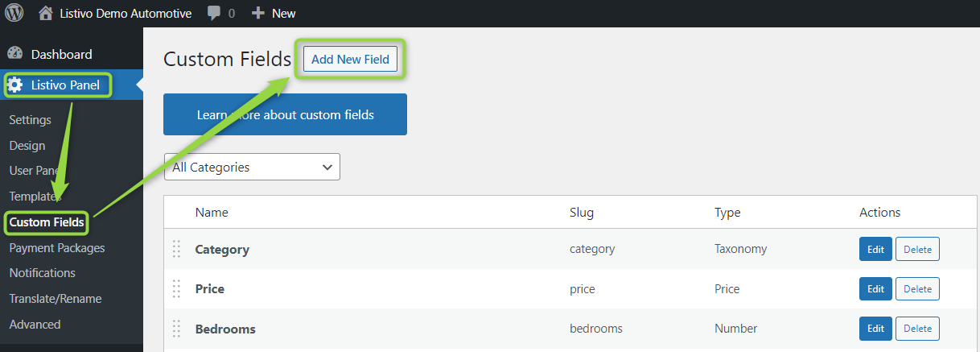980x352 pixels.
Task: Open Settings in the Listivo submenu
Action: tap(30, 120)
